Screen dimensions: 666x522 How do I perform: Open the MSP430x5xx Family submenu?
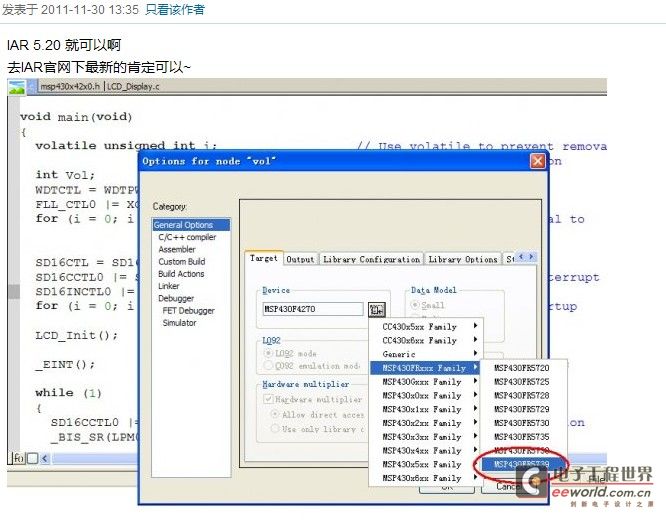point(425,464)
